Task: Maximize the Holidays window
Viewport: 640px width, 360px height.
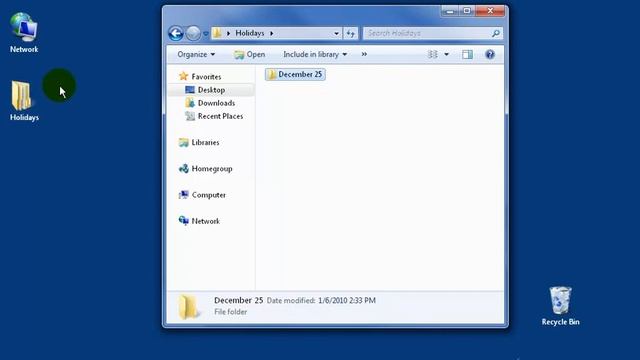Action: [x=467, y=11]
